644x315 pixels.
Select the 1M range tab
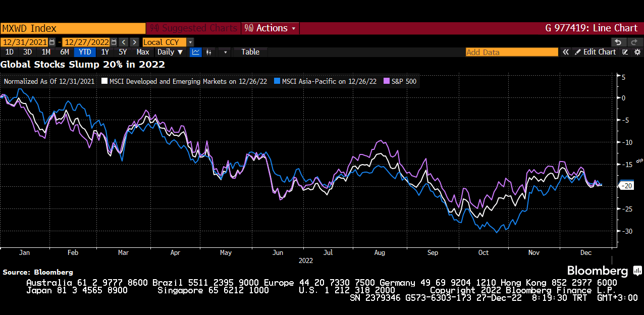click(46, 52)
